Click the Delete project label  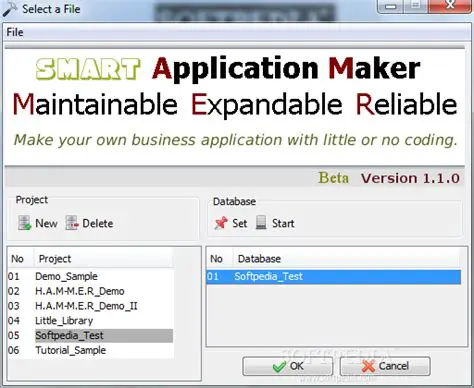[x=98, y=223]
